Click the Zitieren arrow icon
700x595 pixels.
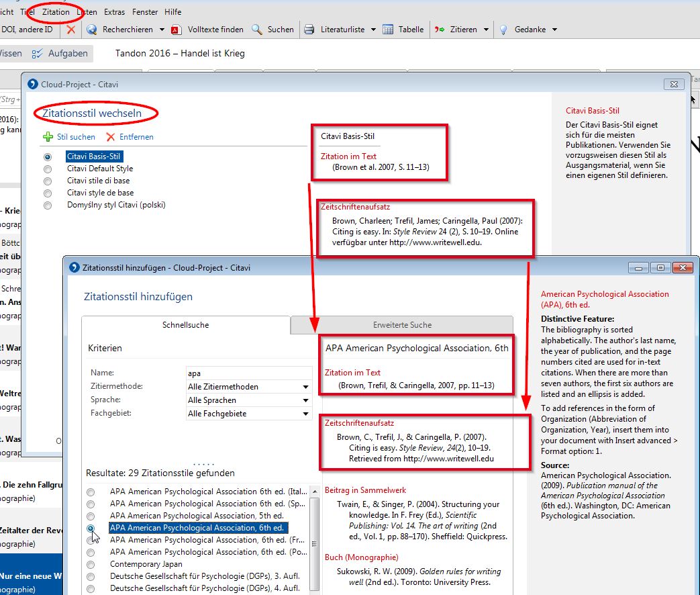coord(440,30)
